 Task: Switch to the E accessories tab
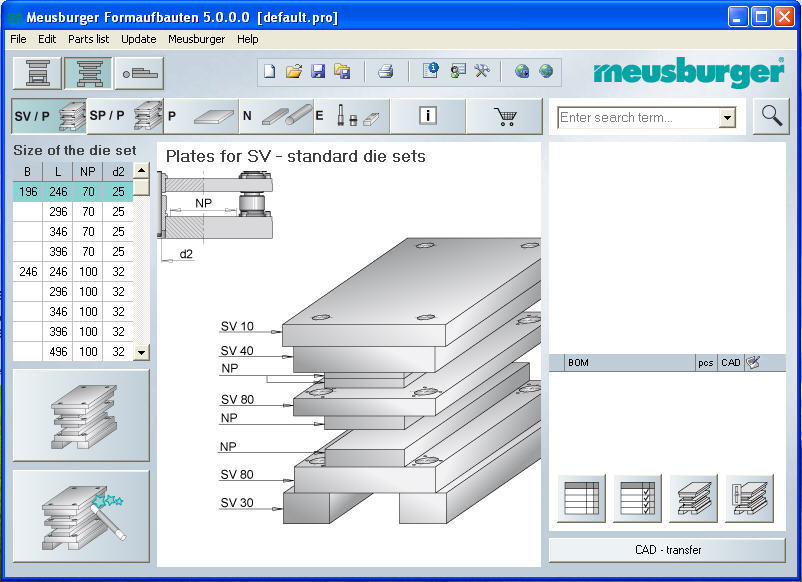pos(352,116)
